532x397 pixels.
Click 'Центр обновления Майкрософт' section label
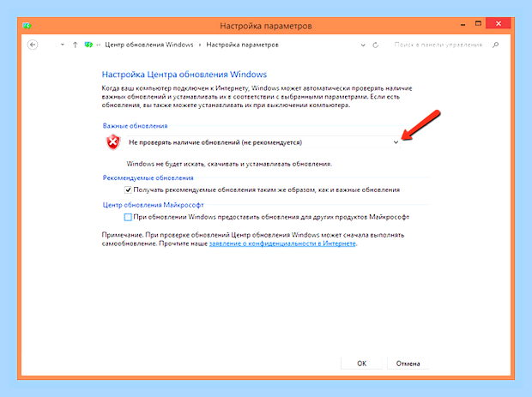coord(153,205)
